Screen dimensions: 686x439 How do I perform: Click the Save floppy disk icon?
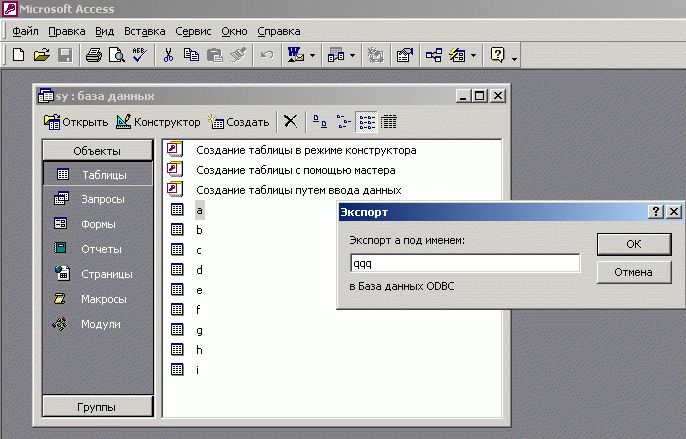pyautogui.click(x=65, y=55)
